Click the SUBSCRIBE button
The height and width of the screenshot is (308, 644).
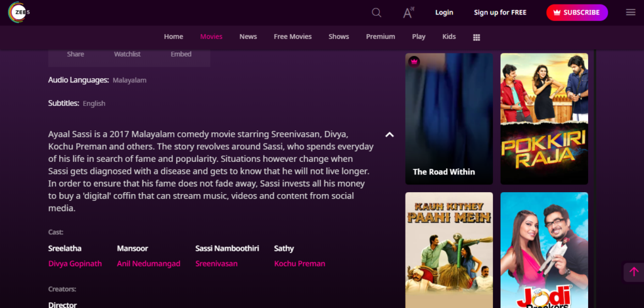tap(577, 13)
